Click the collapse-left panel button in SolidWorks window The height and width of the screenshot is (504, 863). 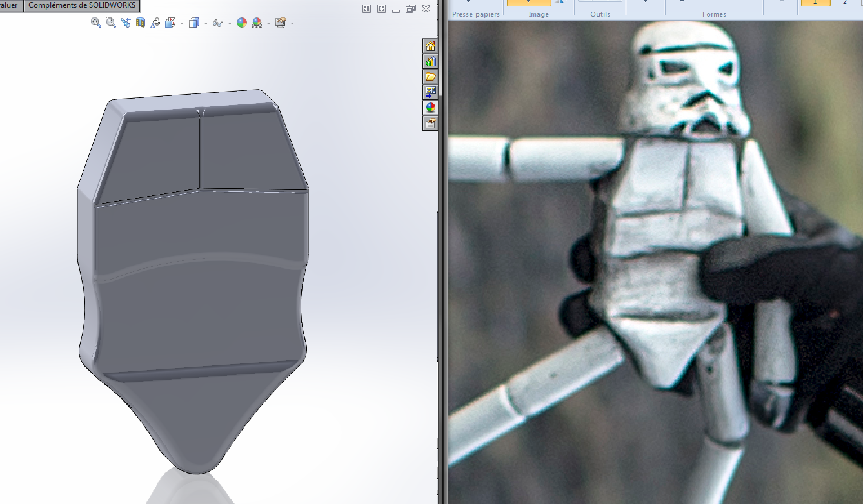pos(366,8)
